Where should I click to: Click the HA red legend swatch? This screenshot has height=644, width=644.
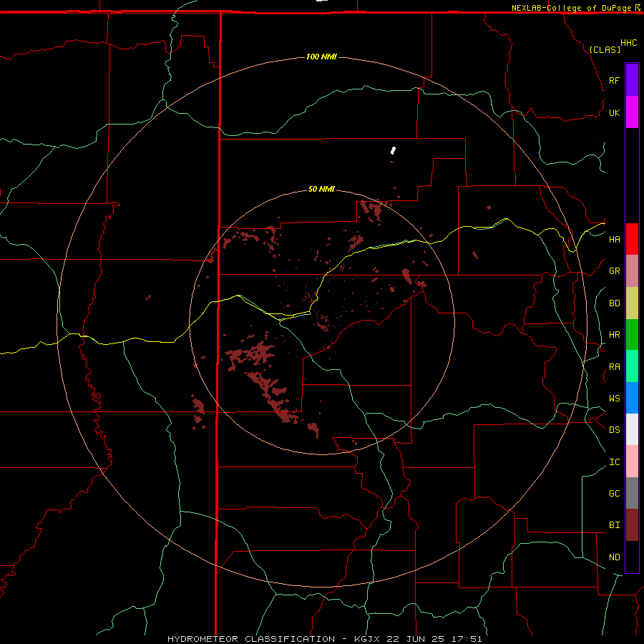tap(632, 239)
